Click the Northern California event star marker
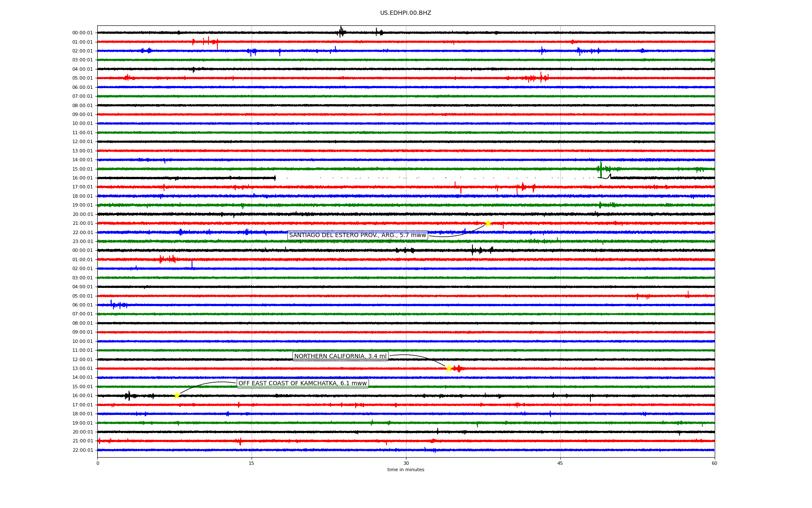Viewport: 812px width, 508px height. click(449, 368)
